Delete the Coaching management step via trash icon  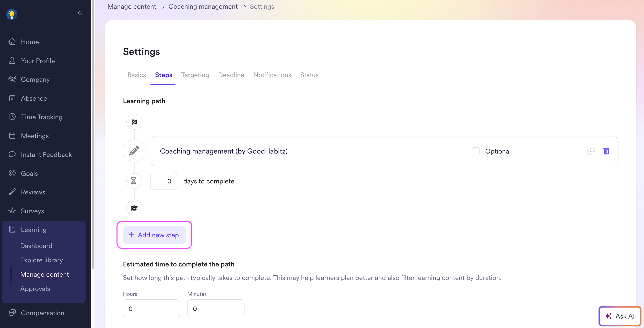click(606, 151)
